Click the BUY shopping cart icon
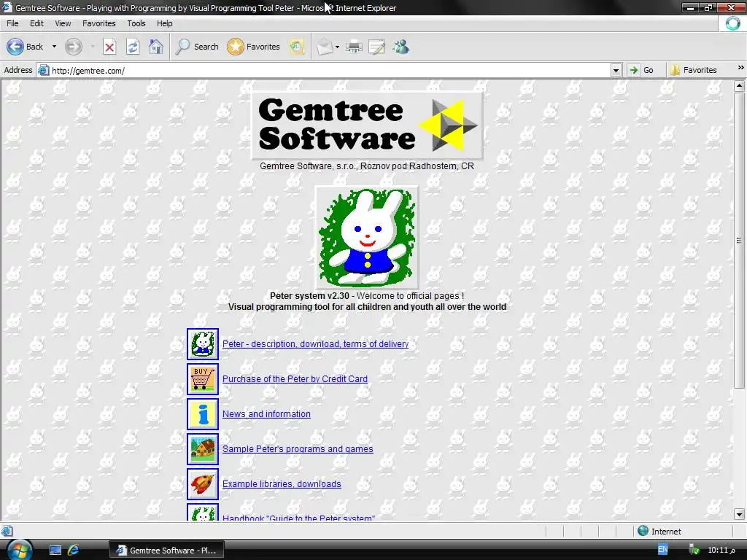The height and width of the screenshot is (560, 747). click(x=203, y=379)
